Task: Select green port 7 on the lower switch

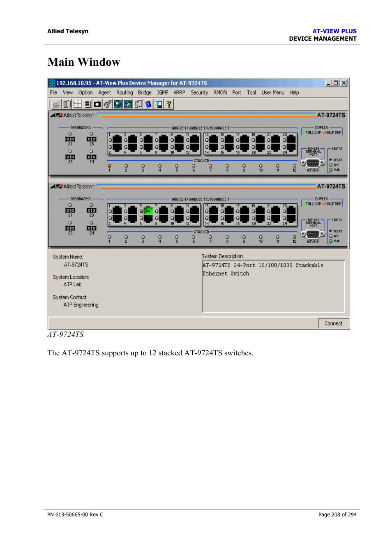Action: coord(148,211)
